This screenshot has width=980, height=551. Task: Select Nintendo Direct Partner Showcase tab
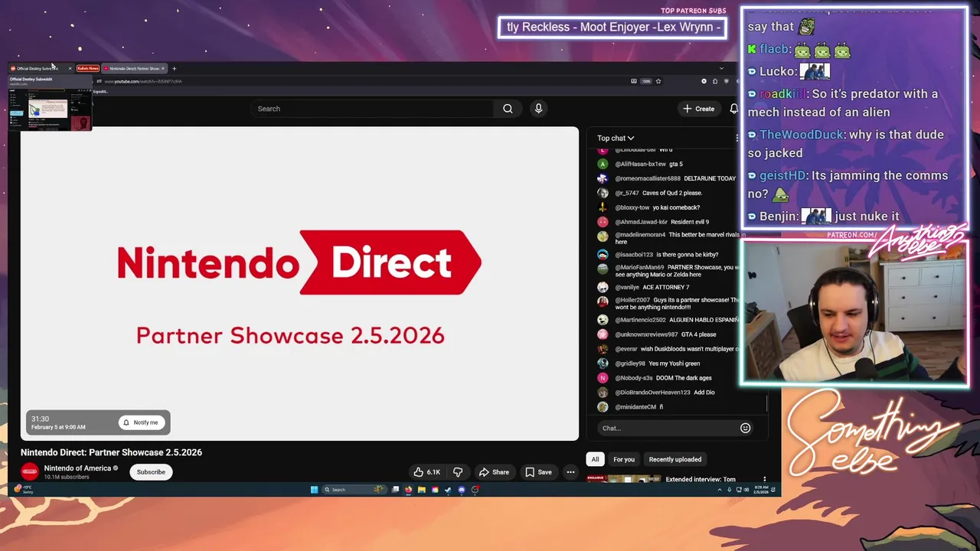coord(134,68)
